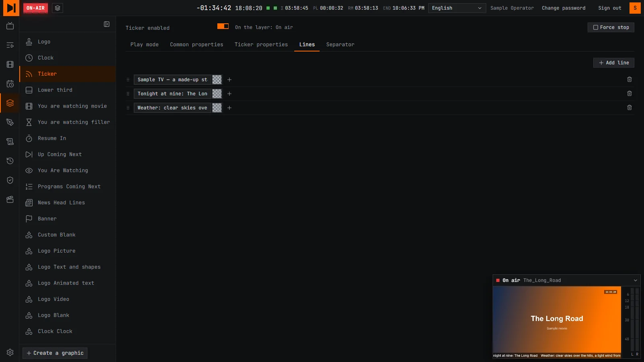The image size is (644, 362).
Task: Select the Lines tab
Action: click(307, 45)
